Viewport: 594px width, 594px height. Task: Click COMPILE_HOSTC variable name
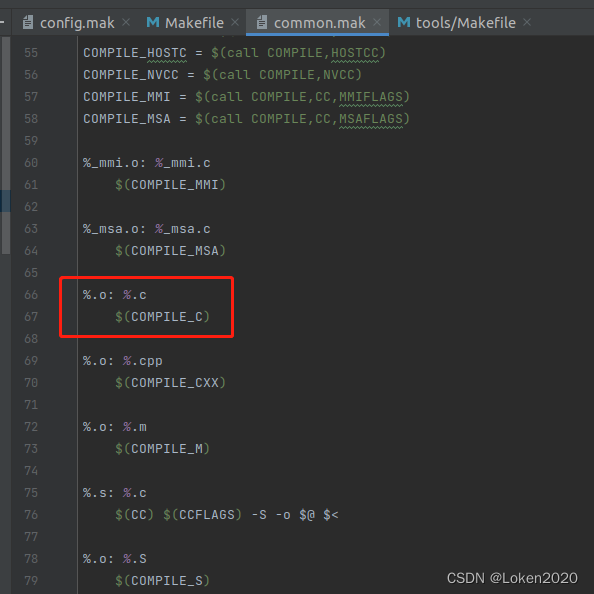tap(135, 53)
